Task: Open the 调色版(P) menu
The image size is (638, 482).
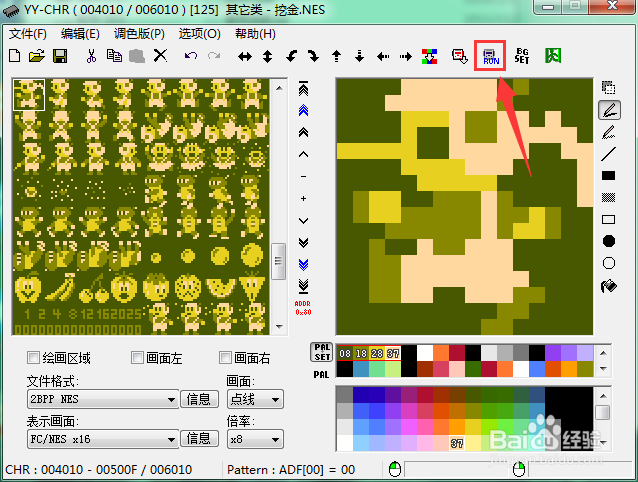Action: click(x=139, y=33)
